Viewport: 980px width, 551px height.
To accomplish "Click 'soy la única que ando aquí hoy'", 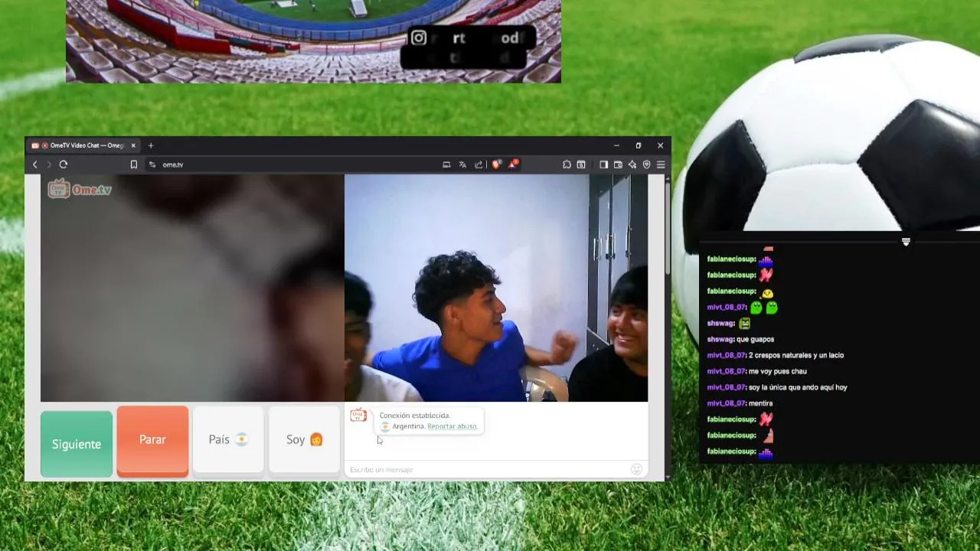I will (x=798, y=387).
